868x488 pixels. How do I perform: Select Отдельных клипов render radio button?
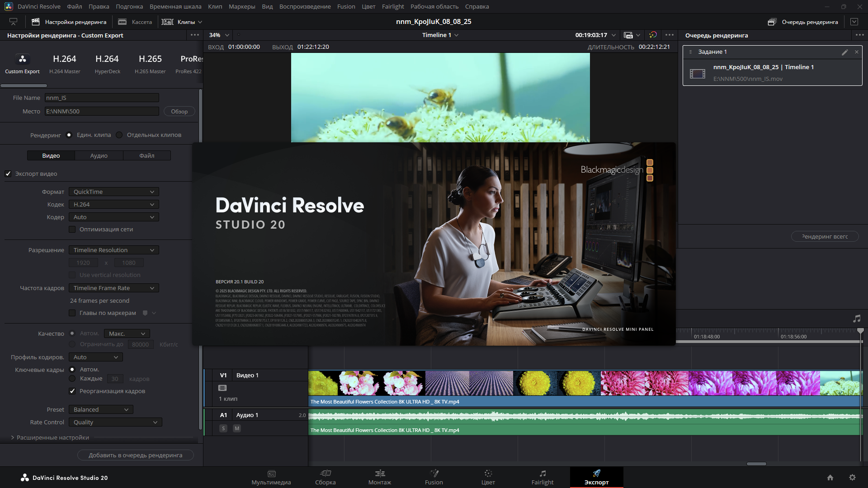(119, 135)
